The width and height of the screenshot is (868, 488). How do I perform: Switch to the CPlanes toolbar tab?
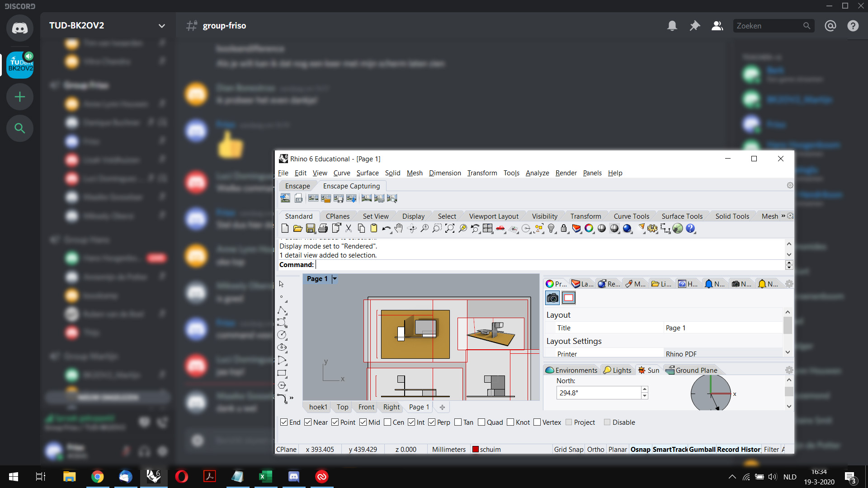point(338,216)
